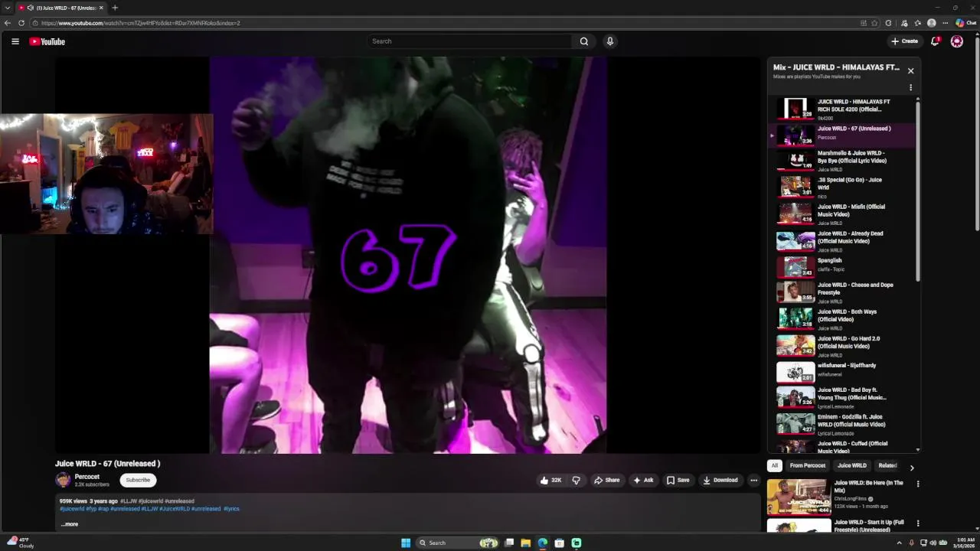
Task: Play Spanglish from the mix list
Action: (x=842, y=266)
